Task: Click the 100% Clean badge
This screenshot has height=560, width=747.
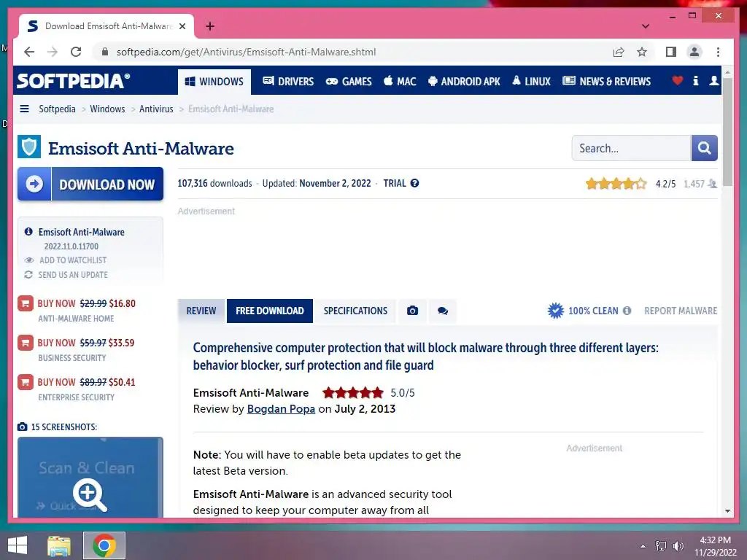Action: pos(583,311)
